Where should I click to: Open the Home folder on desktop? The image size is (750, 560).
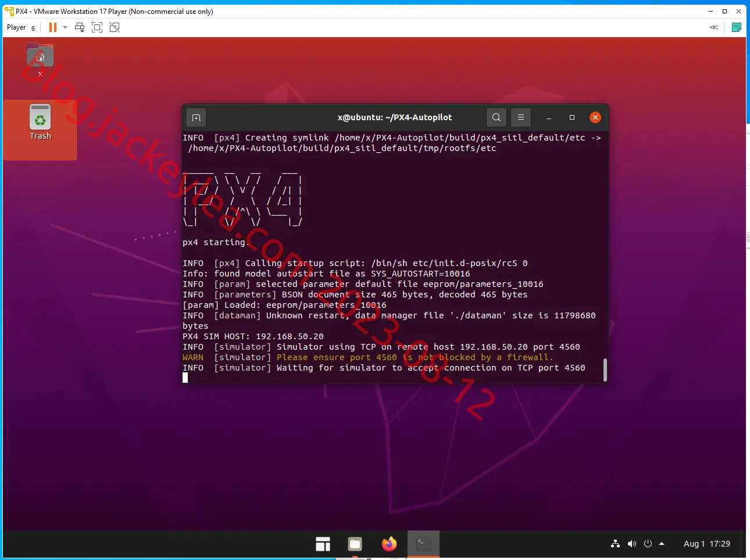click(x=40, y=60)
